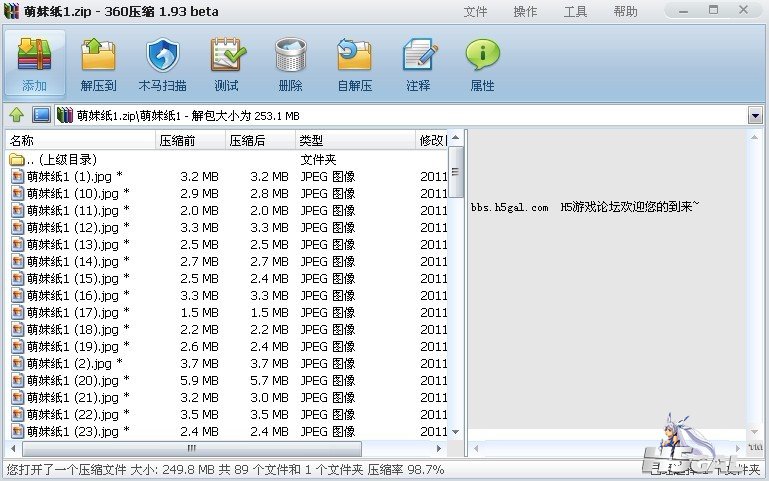Click the file icon of 萌妹纸1 (1).jpg

(x=18, y=177)
